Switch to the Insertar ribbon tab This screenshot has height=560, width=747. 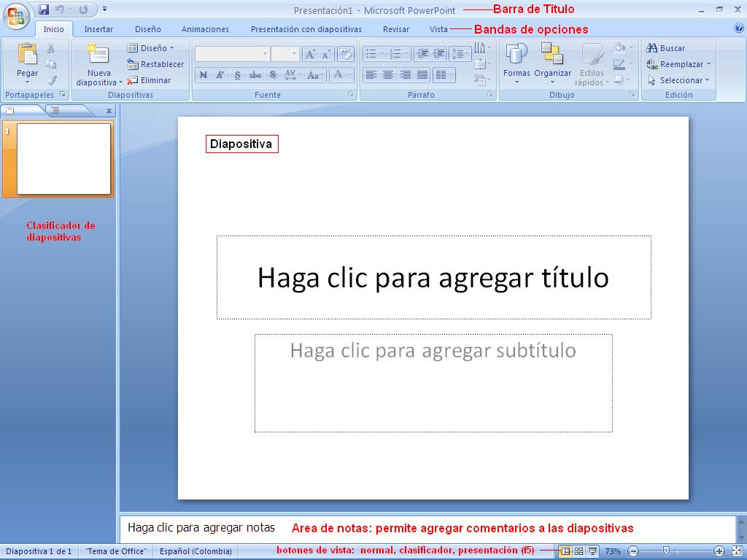99,29
